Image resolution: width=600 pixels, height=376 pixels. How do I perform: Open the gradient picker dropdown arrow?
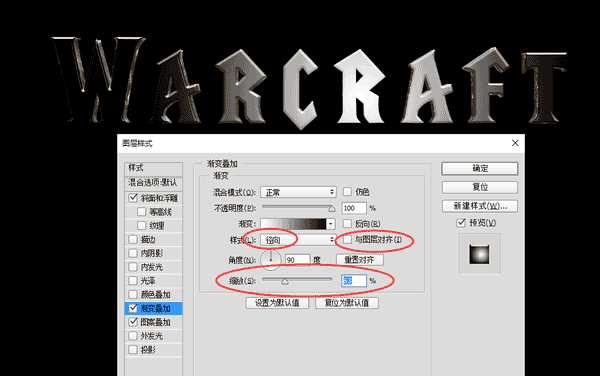[x=331, y=224]
